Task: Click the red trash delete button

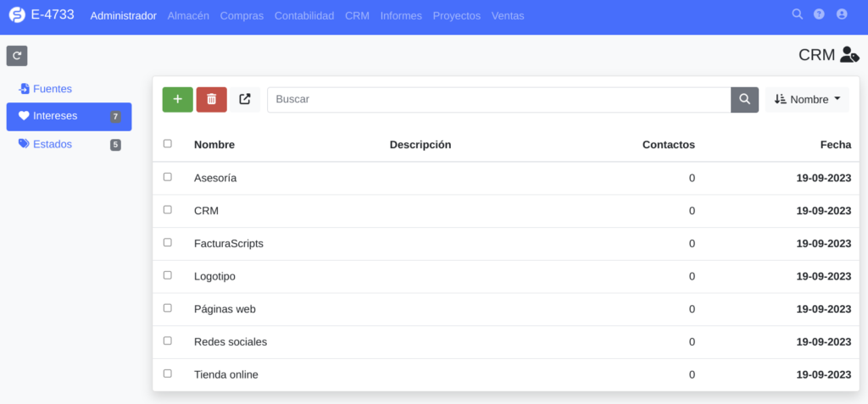Action: 211,99
